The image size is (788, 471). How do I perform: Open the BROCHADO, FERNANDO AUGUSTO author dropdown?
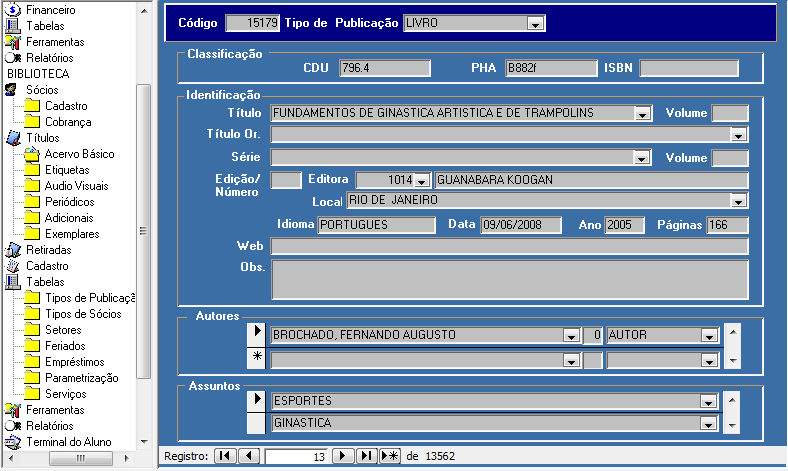(x=571, y=336)
